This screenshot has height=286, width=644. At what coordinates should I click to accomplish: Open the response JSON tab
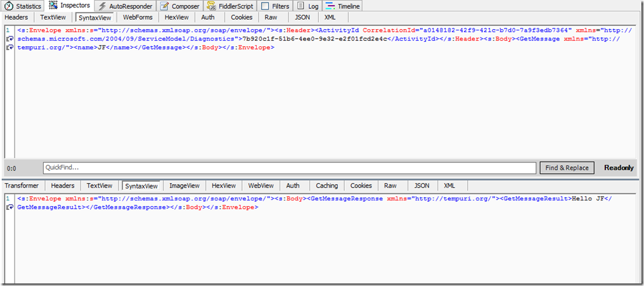(x=422, y=186)
